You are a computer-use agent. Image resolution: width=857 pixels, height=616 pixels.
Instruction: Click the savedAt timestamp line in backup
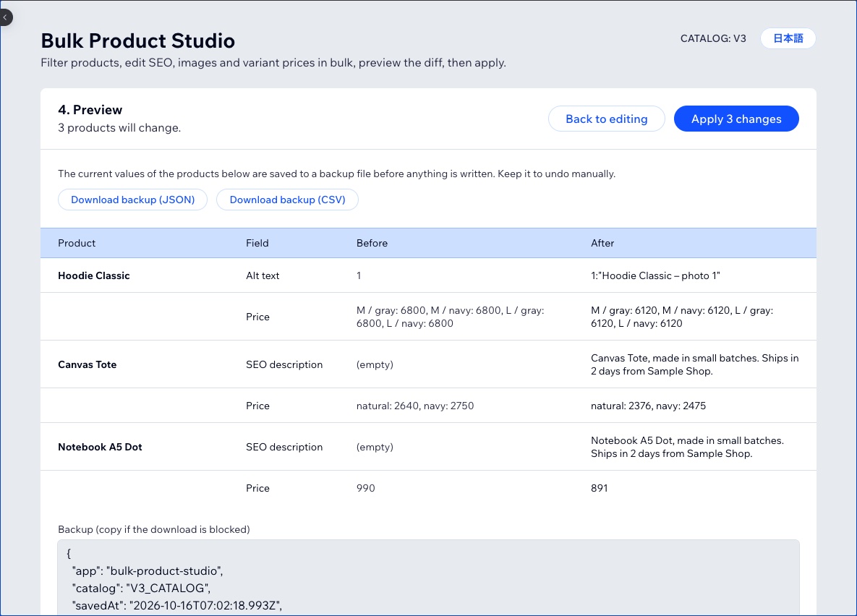[177, 605]
